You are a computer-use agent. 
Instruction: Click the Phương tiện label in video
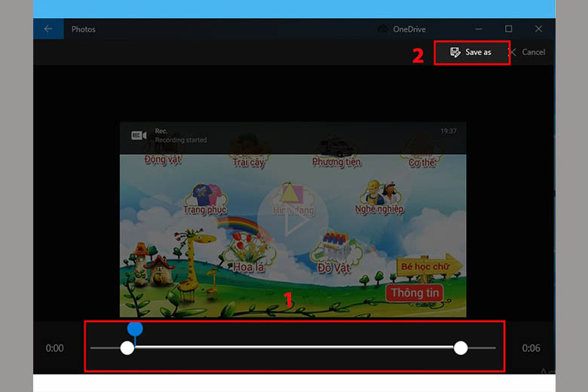(336, 162)
